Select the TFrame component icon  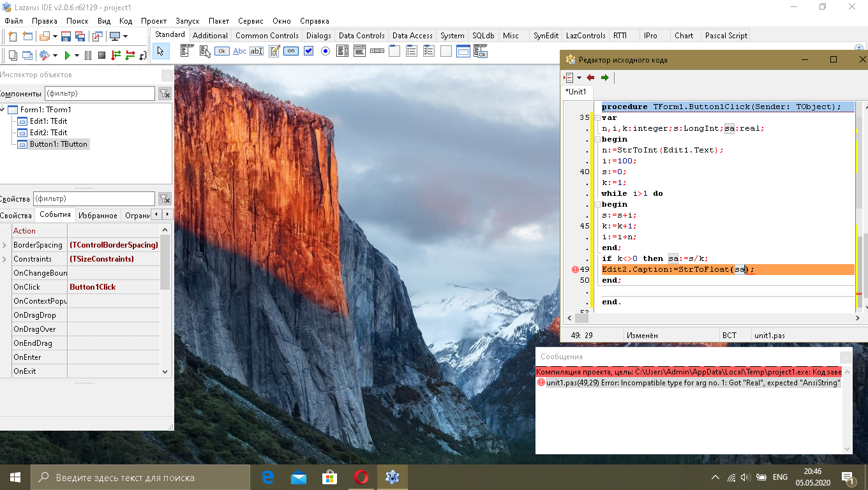click(463, 51)
